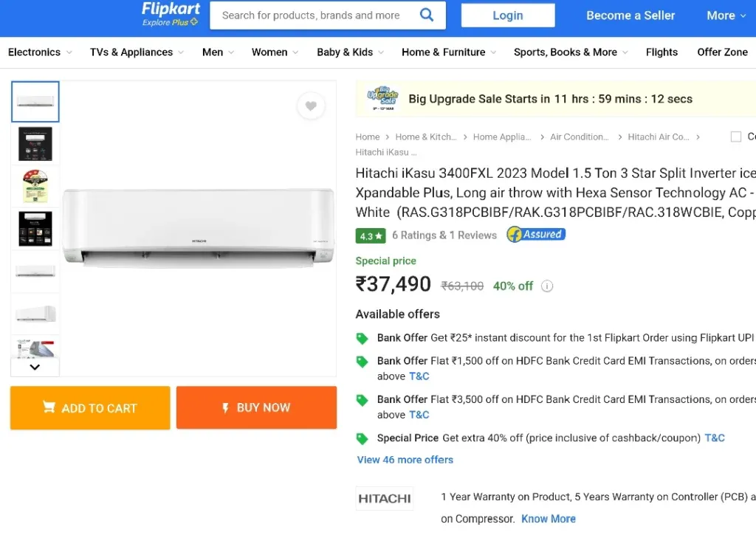Click the Hitachi brand logo
756x538 pixels.
coord(384,498)
